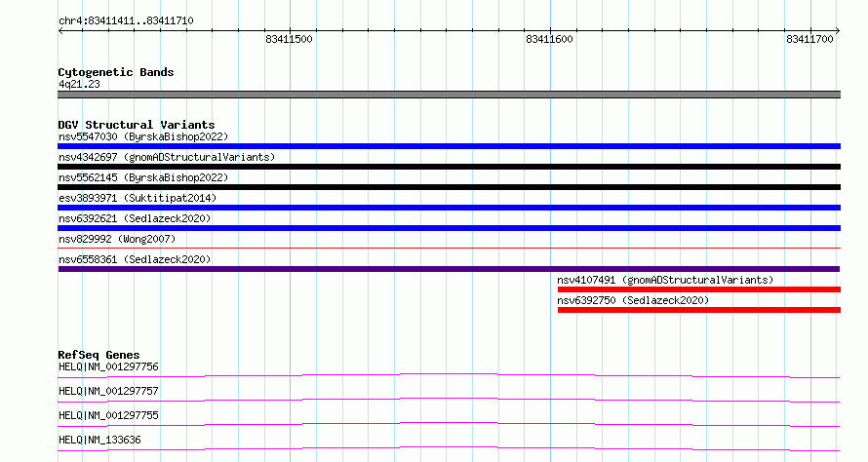Click the RefSeq Genes track title
Image resolution: width=868 pixels, height=462 pixels.
point(99,355)
